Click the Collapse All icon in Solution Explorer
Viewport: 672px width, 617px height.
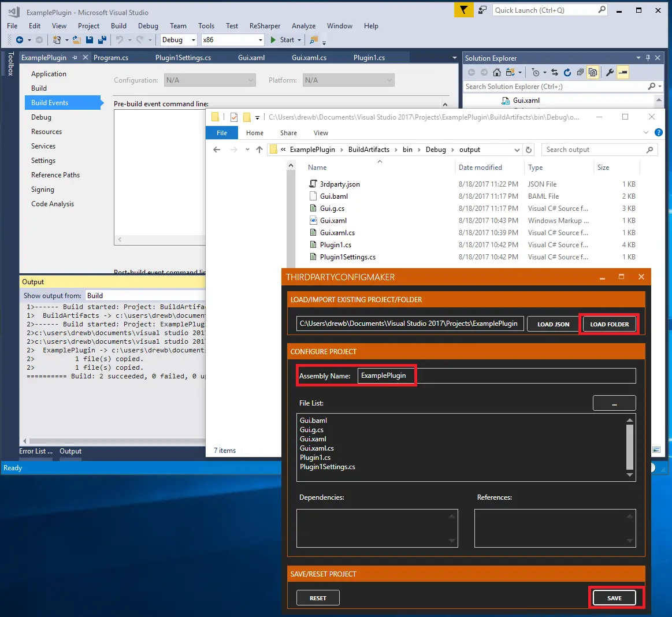(580, 72)
